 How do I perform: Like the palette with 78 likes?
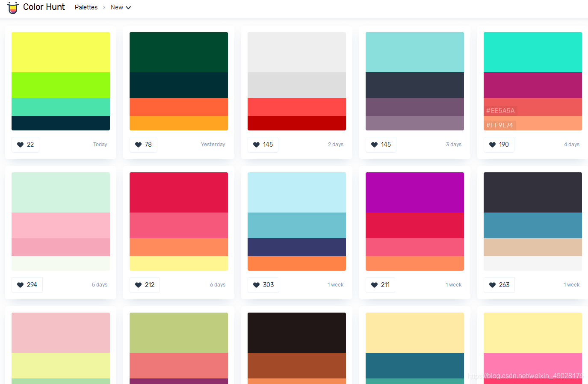[143, 145]
